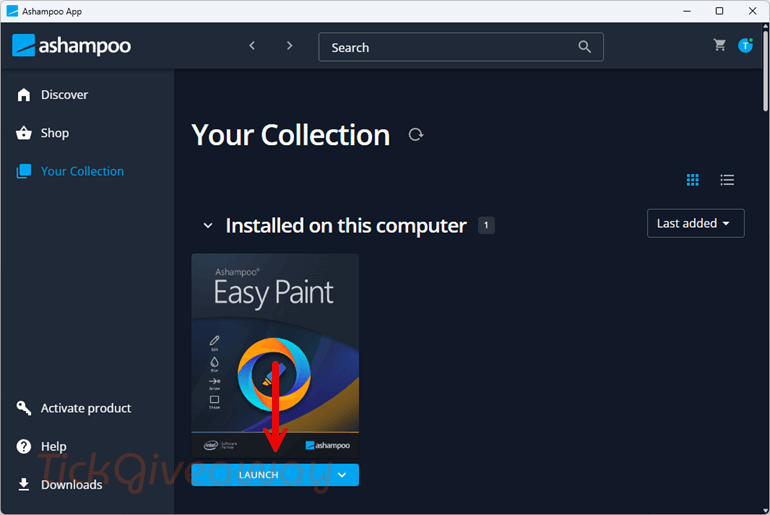Open Easy Paint product thumbnail
The width and height of the screenshot is (770, 515).
click(x=275, y=356)
